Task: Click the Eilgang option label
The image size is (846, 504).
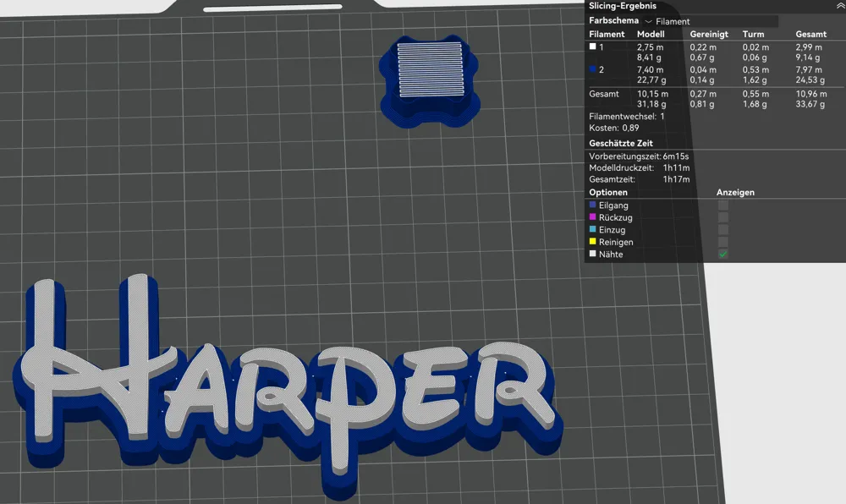Action: click(x=613, y=205)
